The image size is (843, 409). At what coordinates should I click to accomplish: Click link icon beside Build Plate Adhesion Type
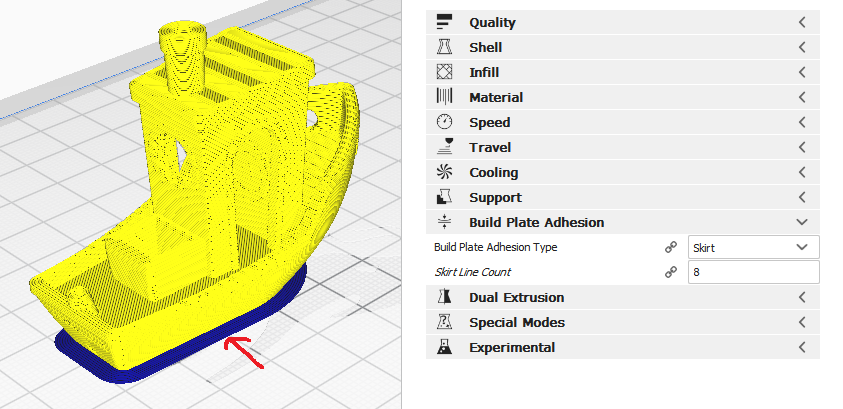coord(670,247)
